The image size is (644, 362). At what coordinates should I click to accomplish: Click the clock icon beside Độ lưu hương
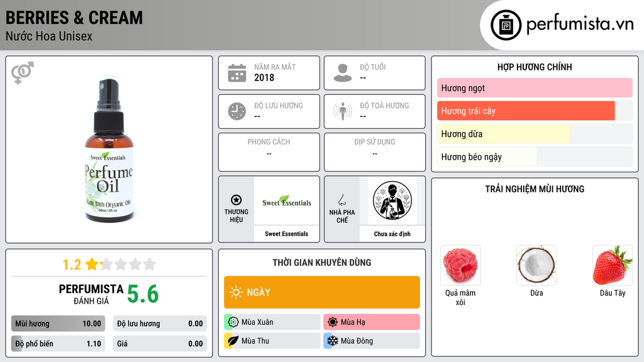pos(237,111)
